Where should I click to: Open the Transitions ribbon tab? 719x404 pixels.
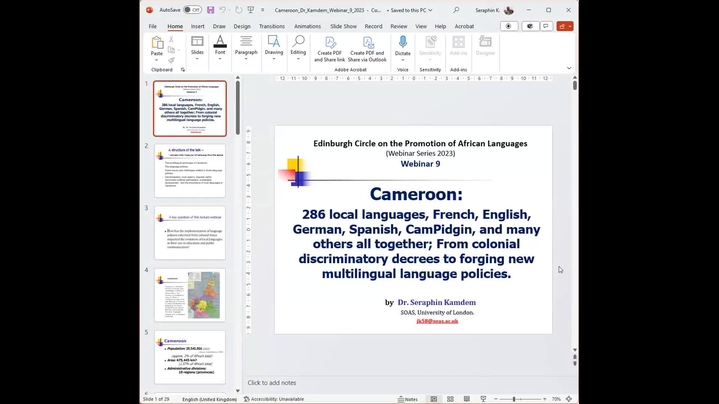pyautogui.click(x=272, y=26)
